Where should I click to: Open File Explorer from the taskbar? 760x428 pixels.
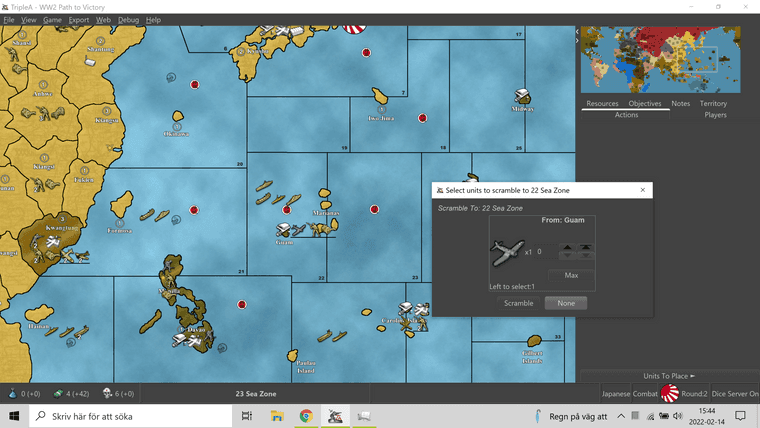(x=277, y=416)
